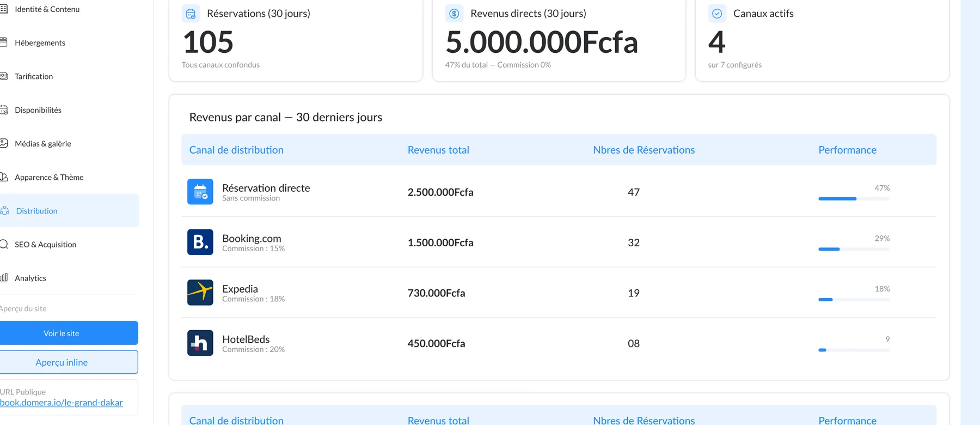The height and width of the screenshot is (425, 980).
Task: Open Disponibilités menu item
Action: pos(38,110)
